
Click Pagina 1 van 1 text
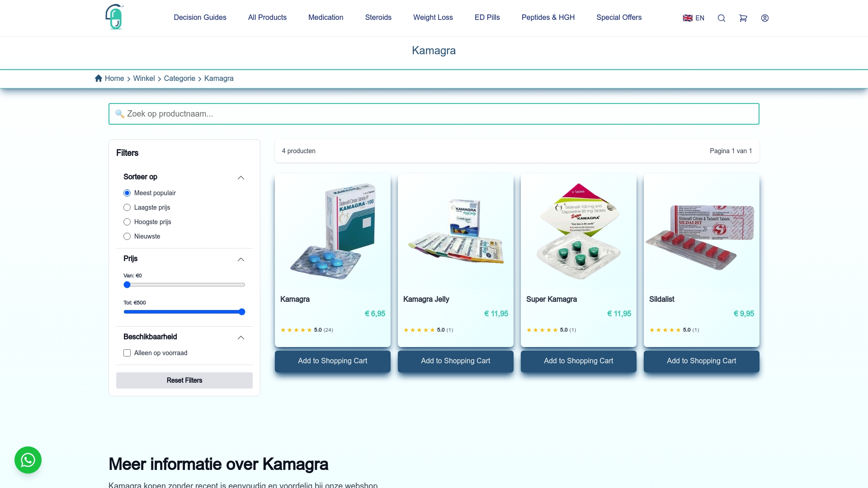coord(731,151)
